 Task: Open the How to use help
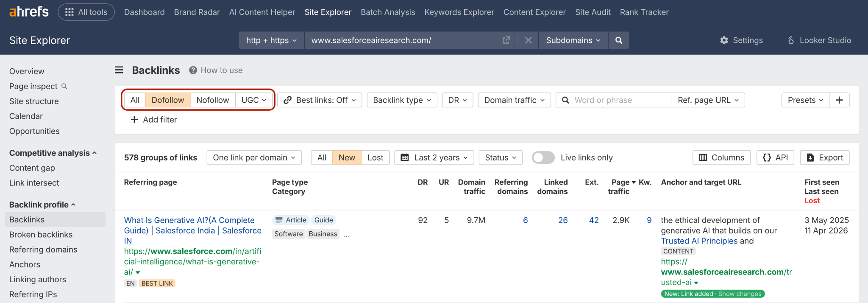[x=216, y=70]
